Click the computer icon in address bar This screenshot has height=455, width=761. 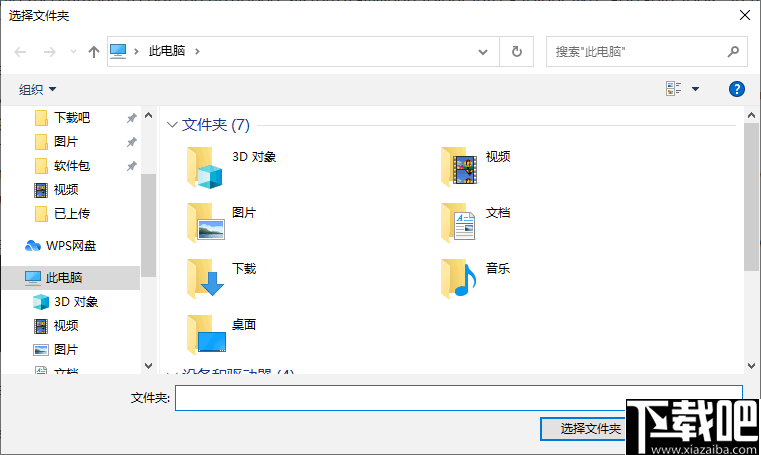[118, 51]
